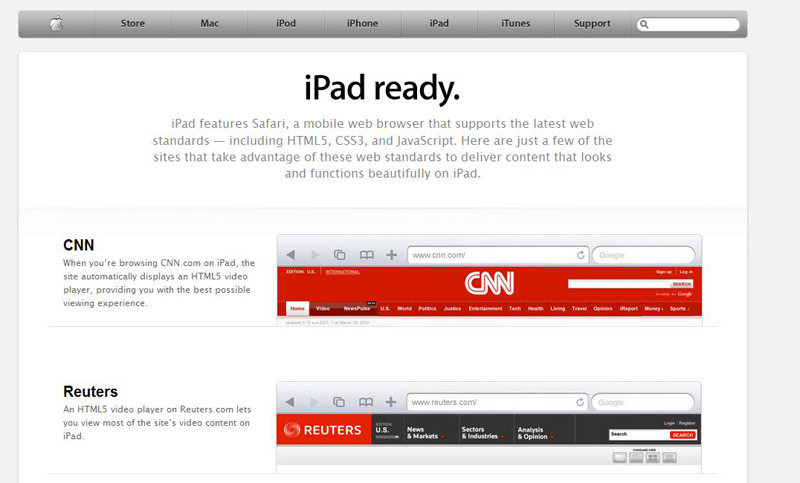This screenshot has height=483, width=800.
Task: Open the Store section
Action: (x=133, y=24)
